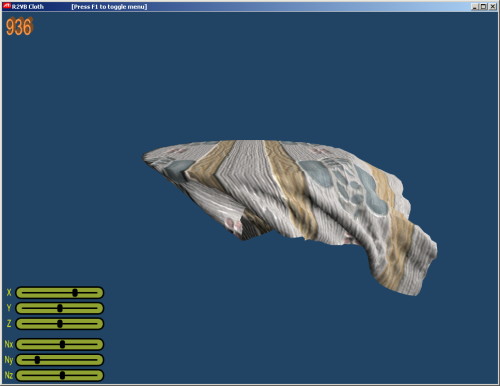Maximize the R2VB Cloth window
This screenshot has width=500, height=386.
[484, 6]
